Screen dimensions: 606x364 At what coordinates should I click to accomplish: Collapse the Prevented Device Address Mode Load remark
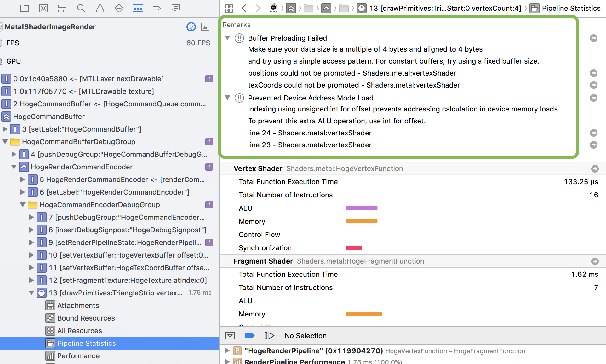tap(228, 98)
